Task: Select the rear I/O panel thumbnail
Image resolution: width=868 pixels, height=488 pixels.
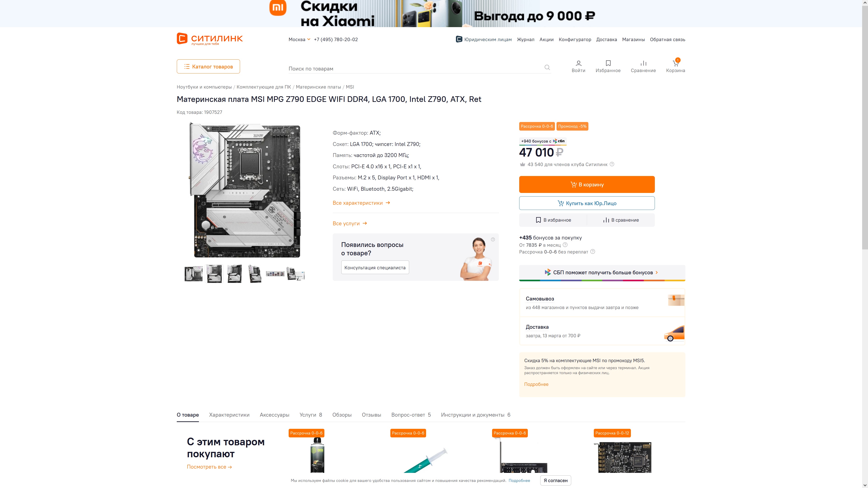Action: point(275,274)
